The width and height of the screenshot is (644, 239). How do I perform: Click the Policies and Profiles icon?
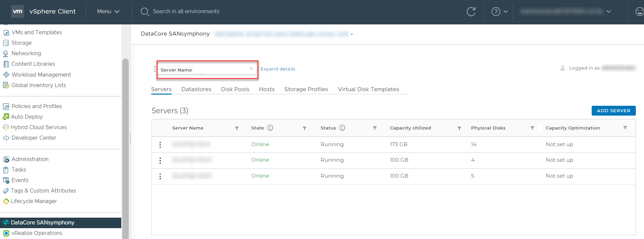click(6, 106)
